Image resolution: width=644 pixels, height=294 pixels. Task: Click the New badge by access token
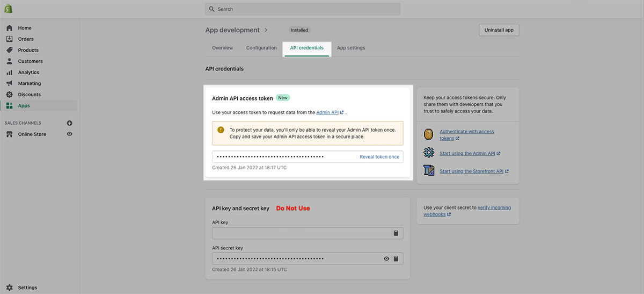(283, 98)
